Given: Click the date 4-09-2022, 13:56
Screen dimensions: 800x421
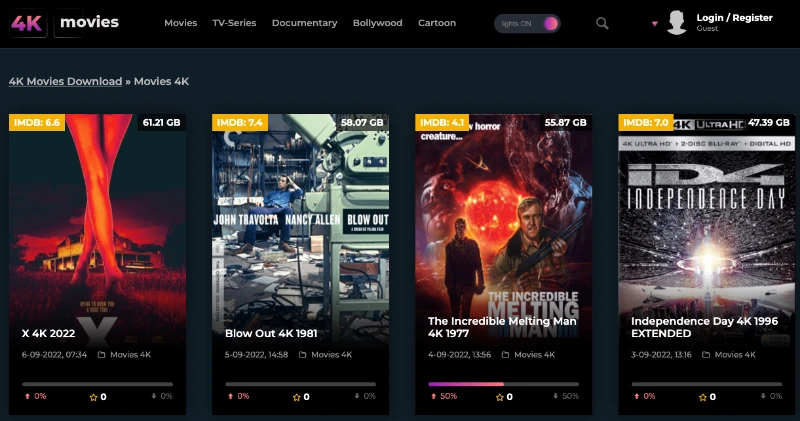Looking at the screenshot, I should [459, 355].
